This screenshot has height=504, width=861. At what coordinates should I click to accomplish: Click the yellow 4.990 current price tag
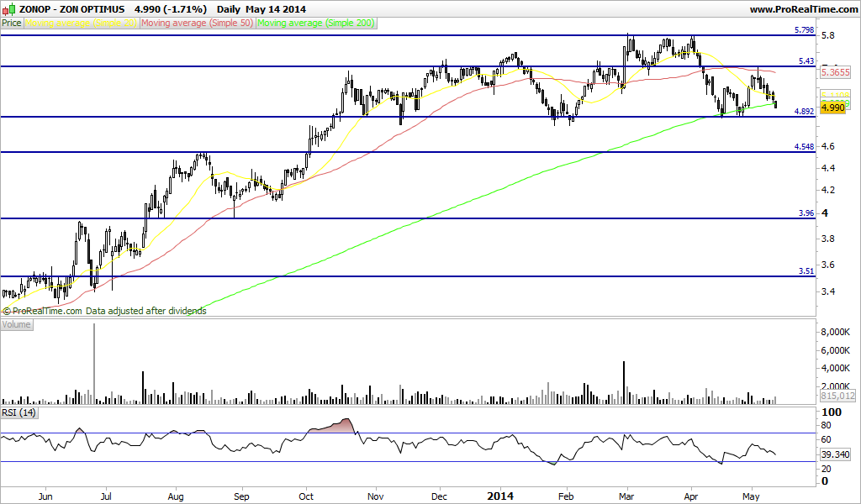click(832, 108)
